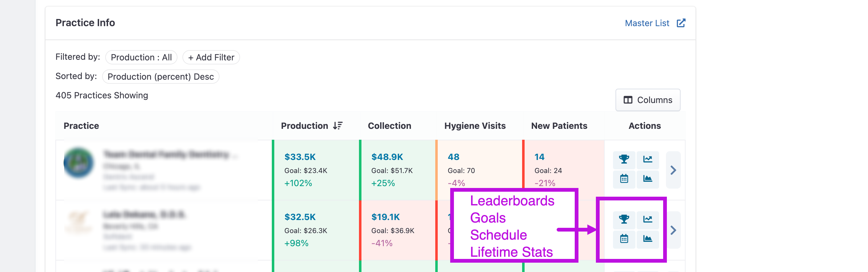The image size is (868, 272).
Task: Expand second practice row with chevron arrow
Action: point(673,230)
